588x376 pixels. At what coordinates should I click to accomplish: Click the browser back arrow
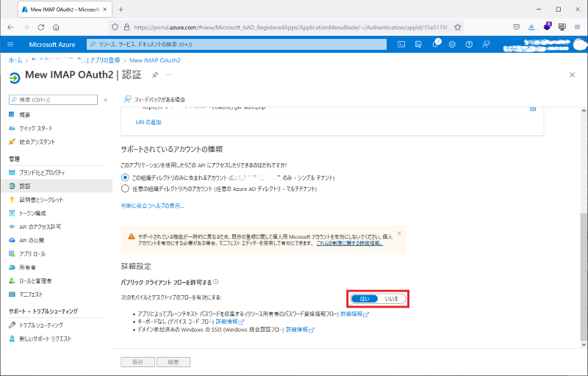tap(10, 27)
